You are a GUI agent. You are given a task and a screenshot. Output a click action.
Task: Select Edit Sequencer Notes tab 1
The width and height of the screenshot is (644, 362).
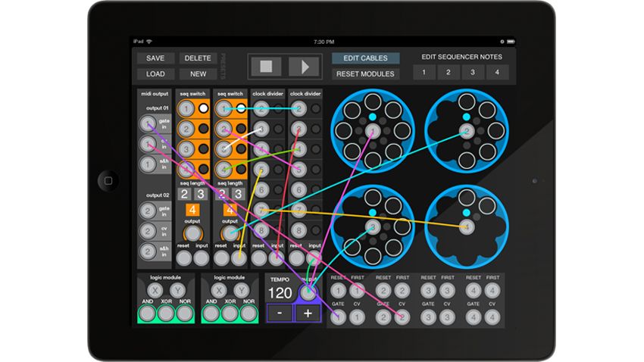(424, 72)
